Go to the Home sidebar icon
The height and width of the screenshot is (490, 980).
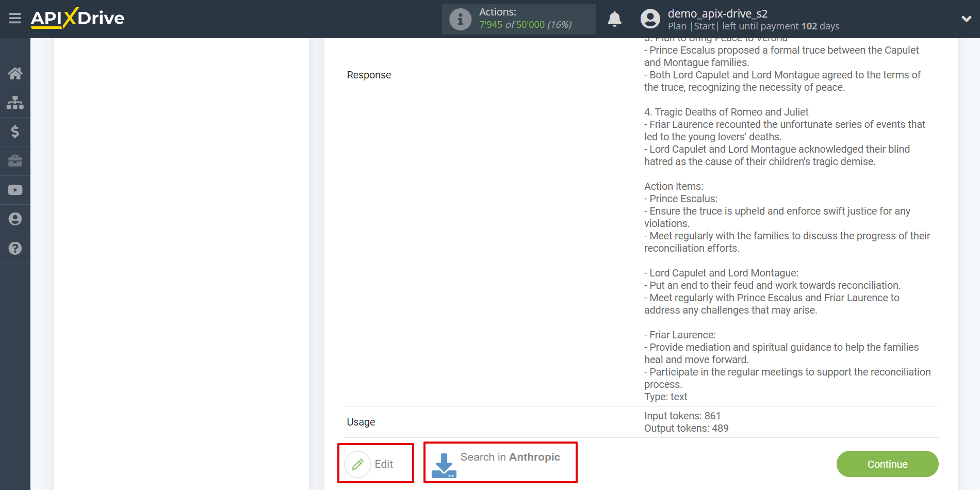(x=15, y=73)
